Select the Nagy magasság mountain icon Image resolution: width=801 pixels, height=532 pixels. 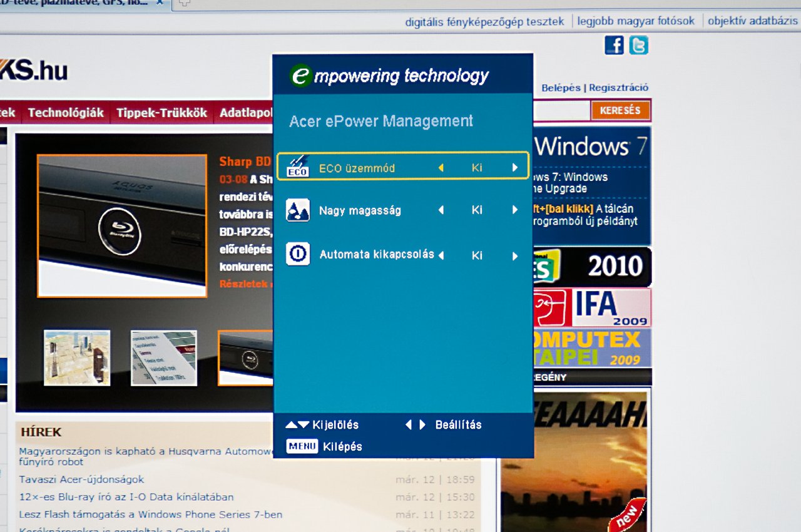[x=297, y=210]
